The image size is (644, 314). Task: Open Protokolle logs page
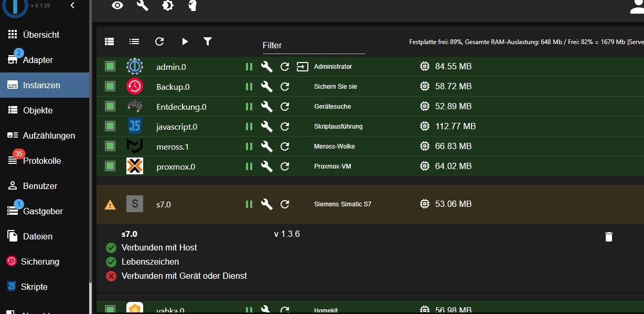click(x=45, y=161)
